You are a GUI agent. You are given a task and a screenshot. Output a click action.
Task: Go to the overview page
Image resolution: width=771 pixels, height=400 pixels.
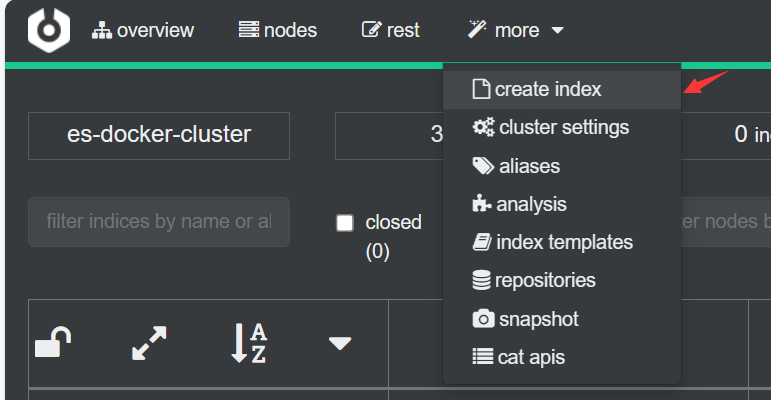click(143, 31)
